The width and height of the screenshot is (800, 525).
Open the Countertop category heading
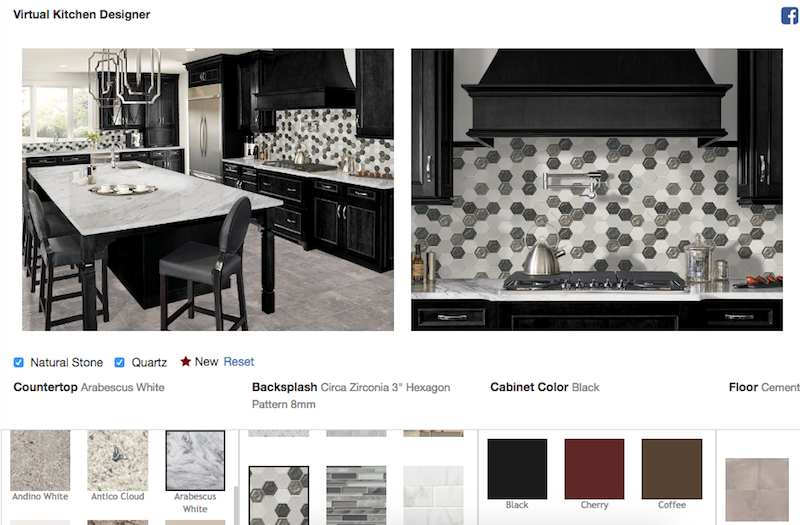click(x=45, y=387)
